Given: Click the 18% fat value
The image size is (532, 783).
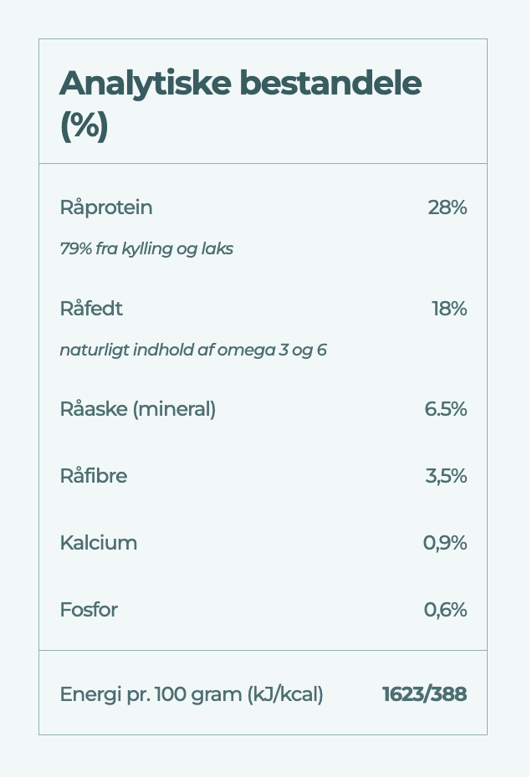Looking at the screenshot, I should (449, 309).
